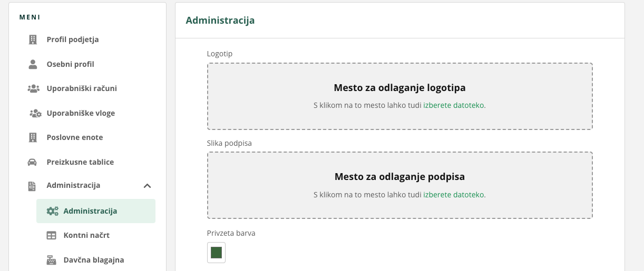The height and width of the screenshot is (271, 644).
Task: Click the gears icon in highlighted Administracija item
Action: [x=52, y=211]
